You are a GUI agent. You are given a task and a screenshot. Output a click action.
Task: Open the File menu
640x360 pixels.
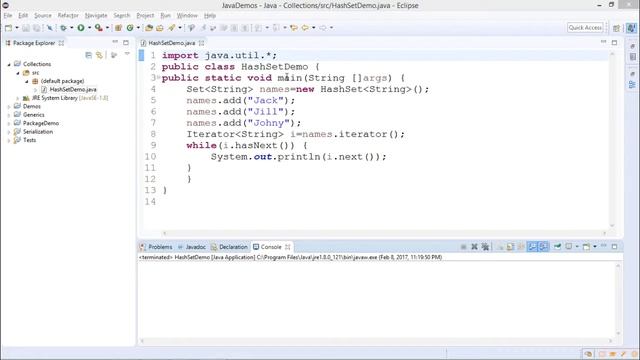(8, 16)
